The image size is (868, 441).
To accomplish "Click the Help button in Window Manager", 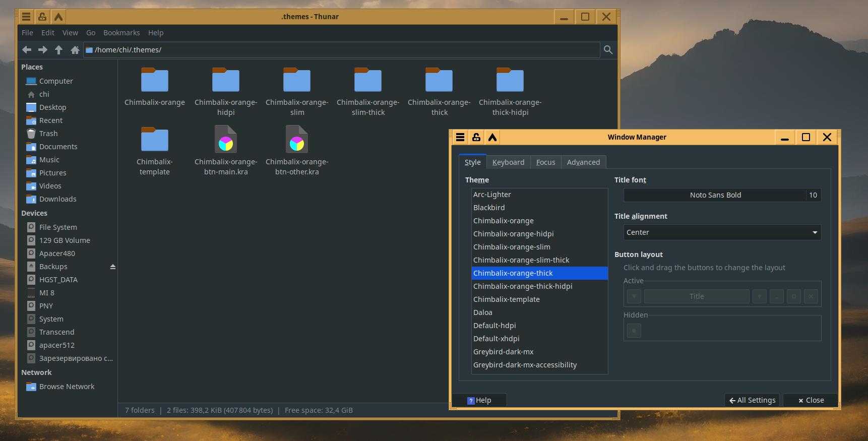I will click(479, 400).
